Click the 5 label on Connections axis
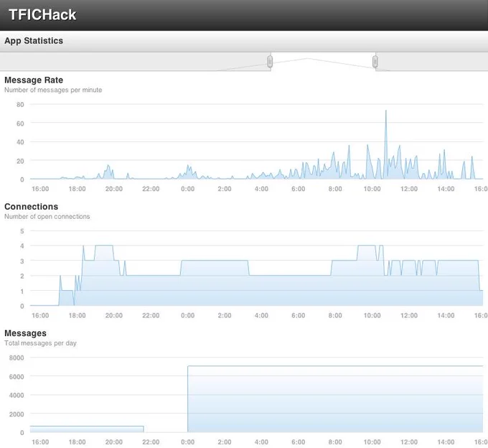488x448 pixels. click(22, 231)
